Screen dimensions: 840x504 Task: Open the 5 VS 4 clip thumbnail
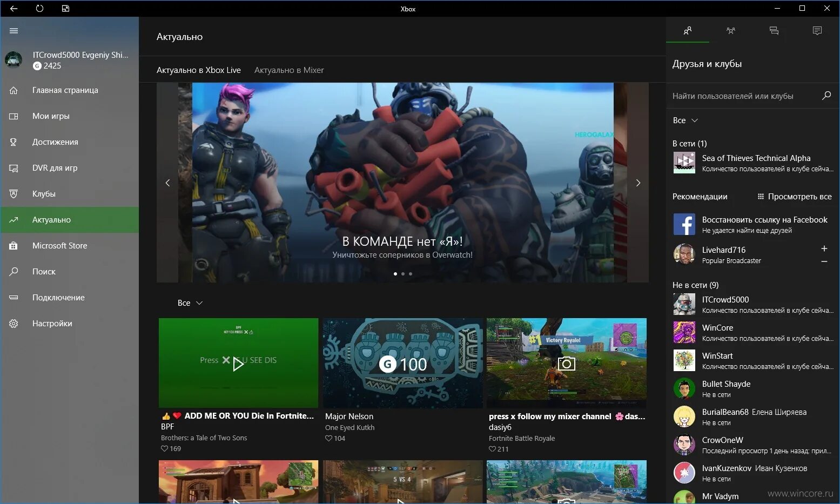[x=403, y=482]
